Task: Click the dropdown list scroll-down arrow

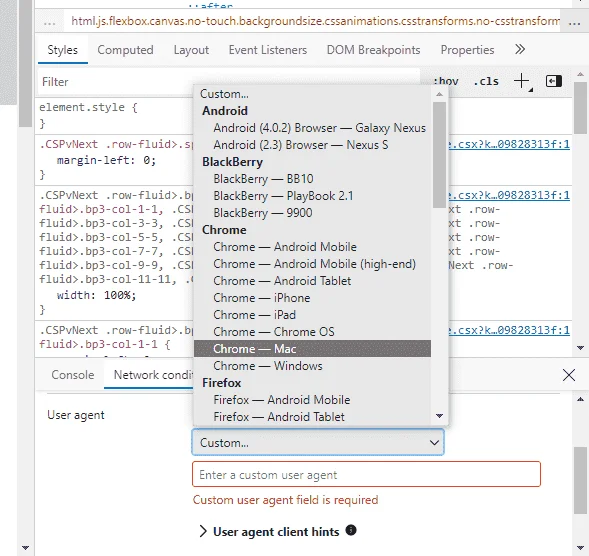Action: (x=439, y=415)
